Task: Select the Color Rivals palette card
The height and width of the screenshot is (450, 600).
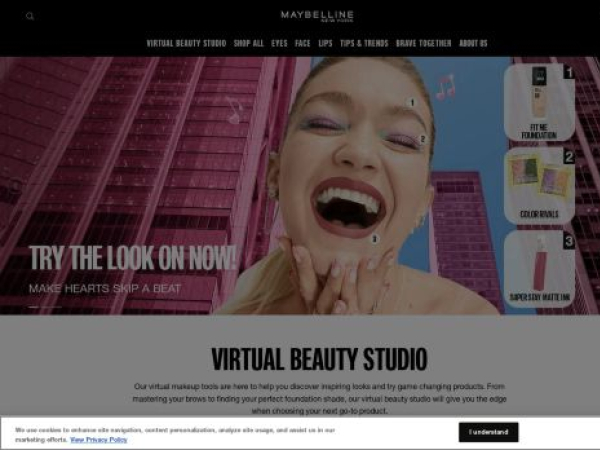Action: pos(539,186)
